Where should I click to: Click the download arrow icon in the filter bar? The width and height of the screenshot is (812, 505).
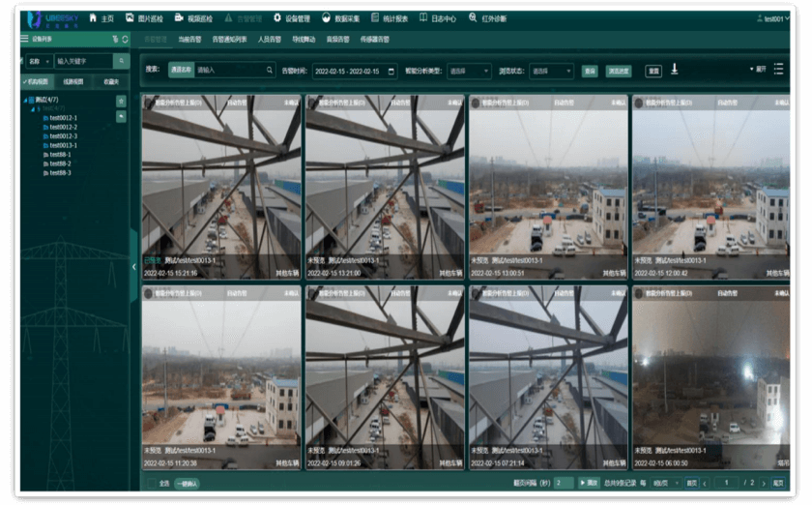tap(675, 69)
